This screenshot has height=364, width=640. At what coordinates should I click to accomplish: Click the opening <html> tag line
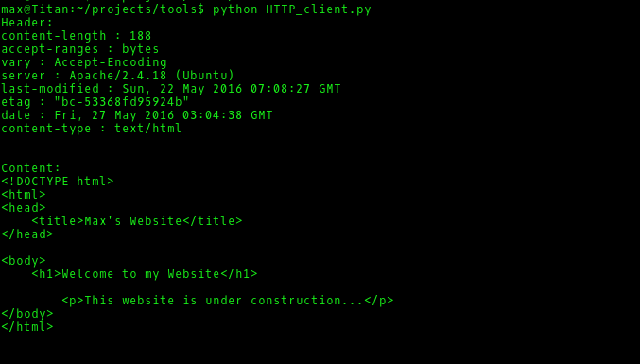pyautogui.click(x=24, y=194)
